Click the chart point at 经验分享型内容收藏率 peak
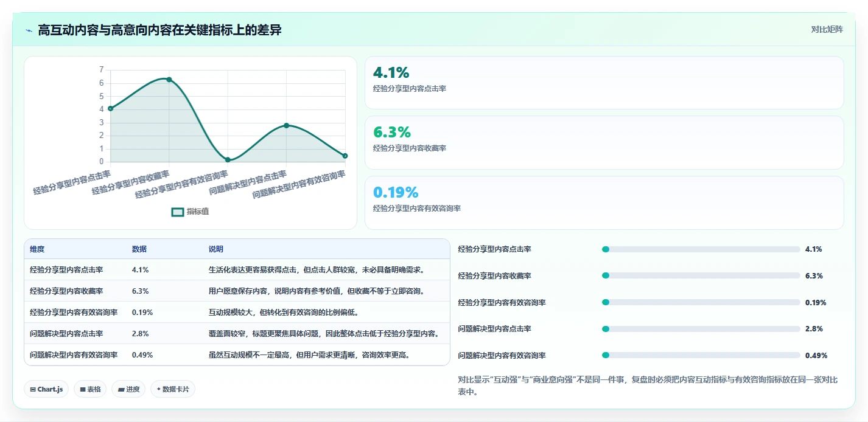The image size is (868, 422). (x=169, y=80)
